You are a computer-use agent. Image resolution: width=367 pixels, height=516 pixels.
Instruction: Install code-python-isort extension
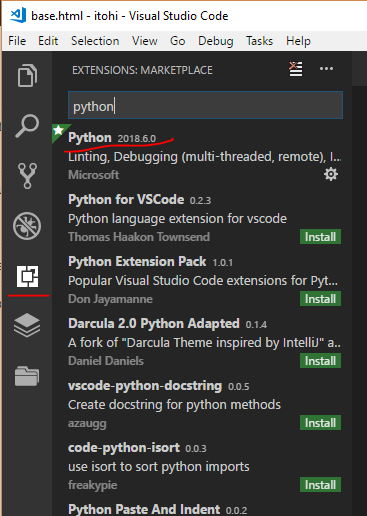point(320,485)
